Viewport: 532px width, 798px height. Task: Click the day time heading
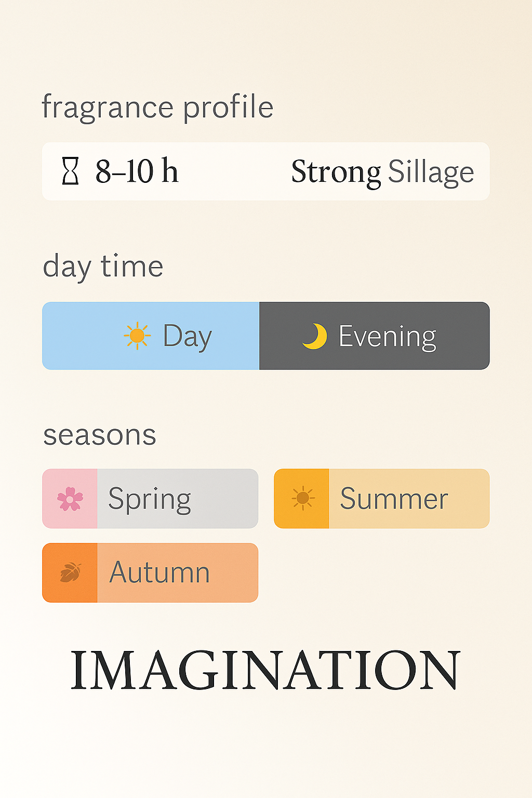(103, 267)
